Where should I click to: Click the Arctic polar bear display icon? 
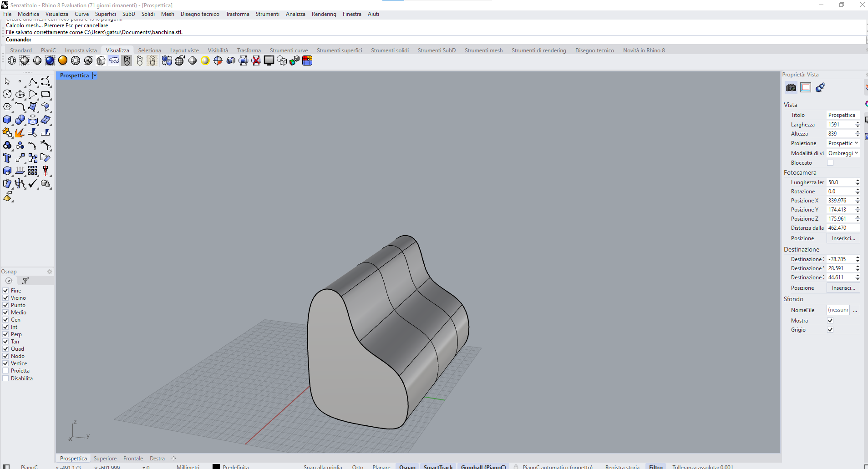[114, 61]
